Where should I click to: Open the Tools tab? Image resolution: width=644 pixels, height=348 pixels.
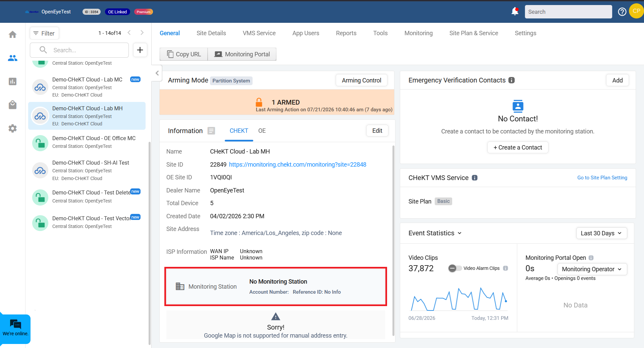click(x=380, y=33)
